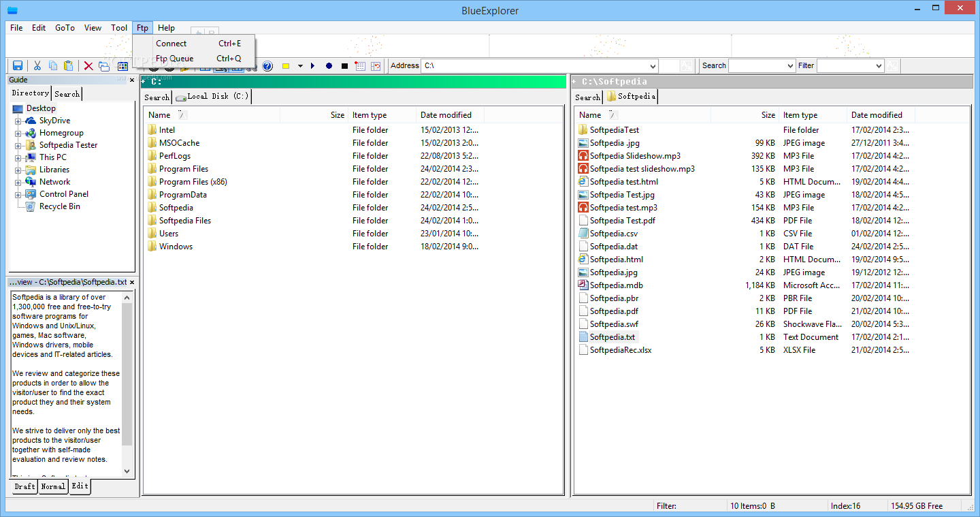980x517 pixels.
Task: Click the Windows folder icon in C: pane
Action: 152,247
